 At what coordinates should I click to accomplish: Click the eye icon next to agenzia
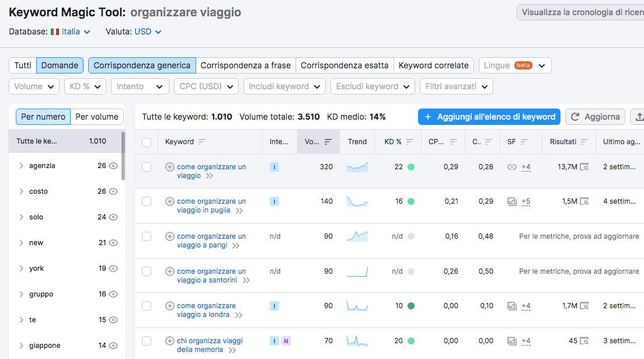click(x=114, y=166)
